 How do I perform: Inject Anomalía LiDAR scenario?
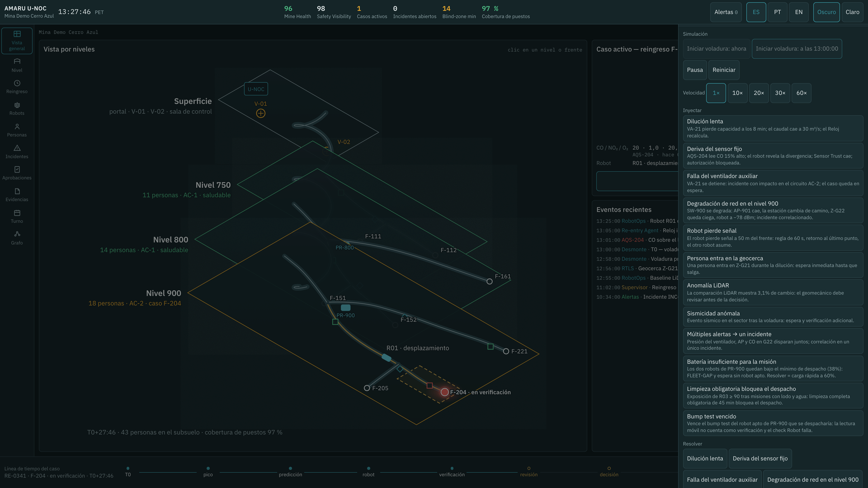pyautogui.click(x=773, y=292)
